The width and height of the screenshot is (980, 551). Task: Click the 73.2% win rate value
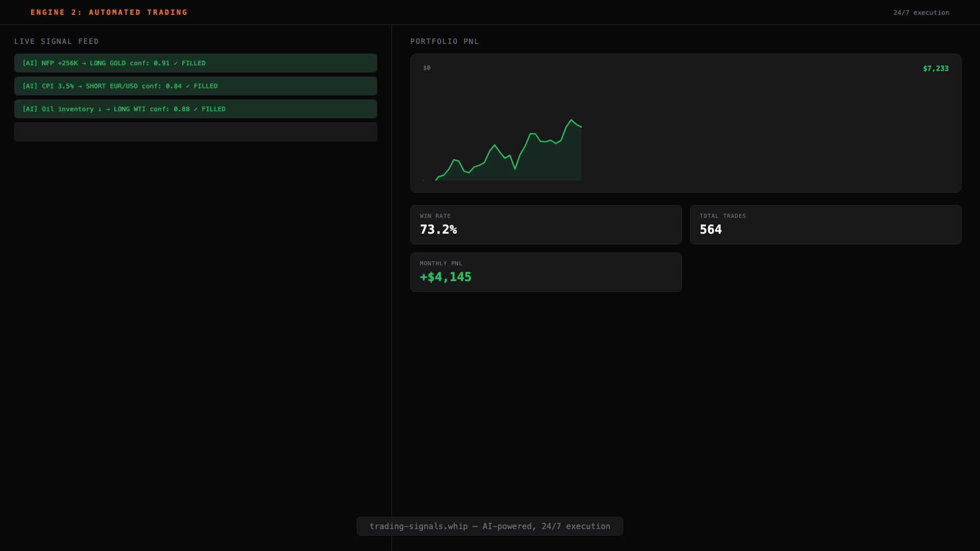(438, 230)
